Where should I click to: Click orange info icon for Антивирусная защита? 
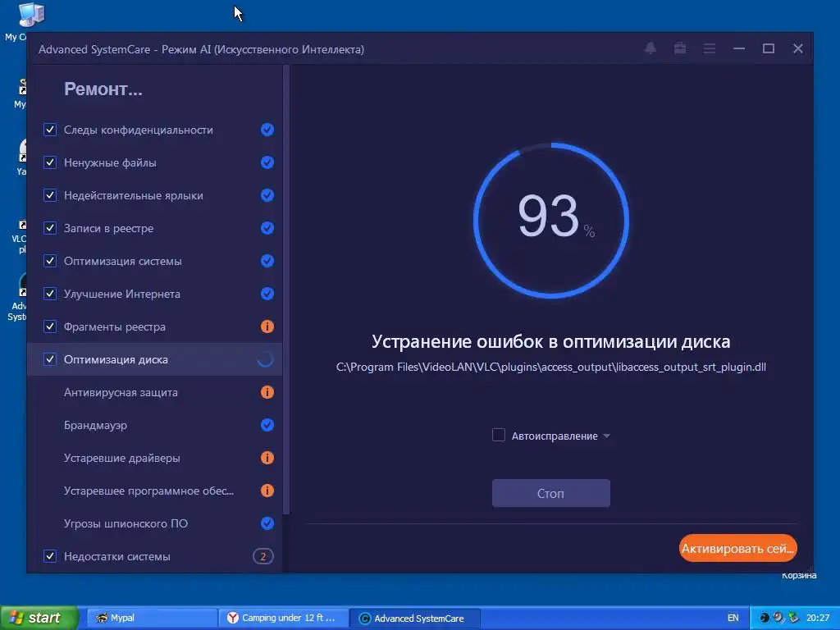(267, 392)
